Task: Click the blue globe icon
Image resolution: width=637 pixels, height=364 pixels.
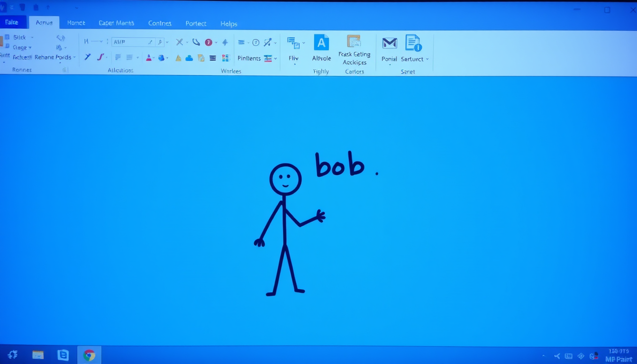Action: click(x=162, y=58)
